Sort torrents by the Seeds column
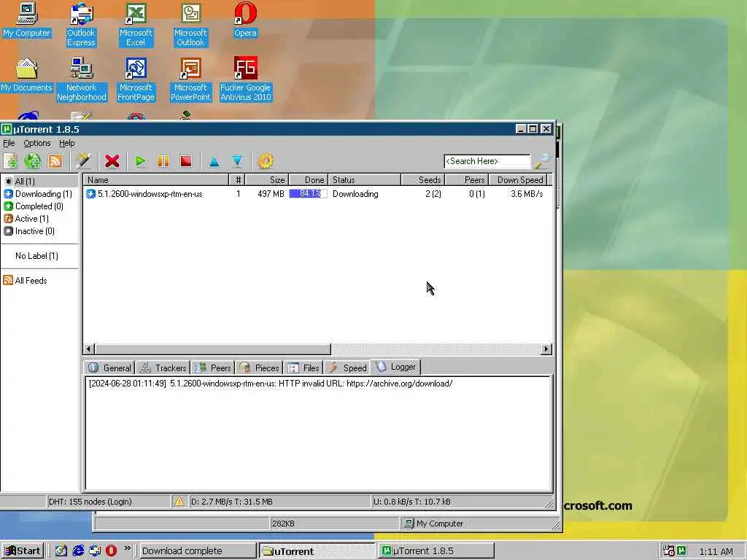This screenshot has height=560, width=747. click(x=422, y=180)
